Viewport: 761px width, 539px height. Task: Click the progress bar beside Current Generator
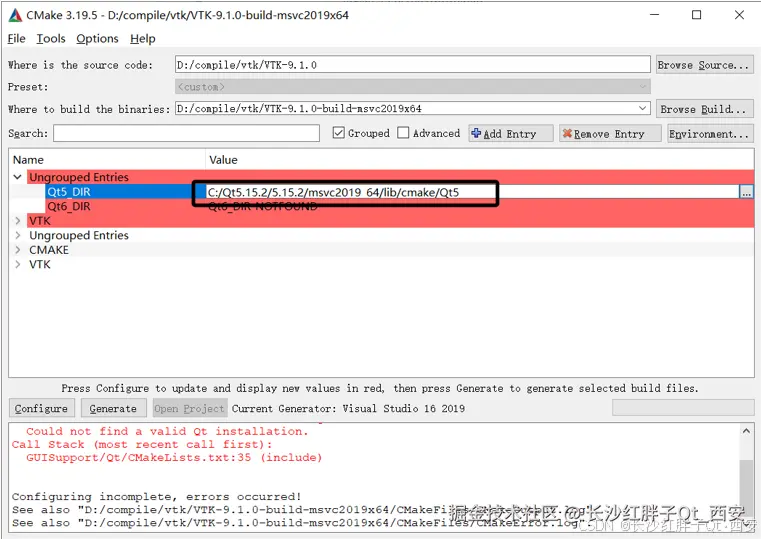[683, 408]
